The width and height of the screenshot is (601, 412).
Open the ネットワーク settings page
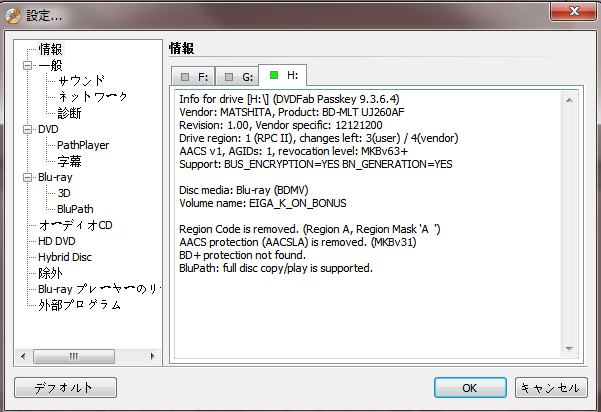[93, 97]
